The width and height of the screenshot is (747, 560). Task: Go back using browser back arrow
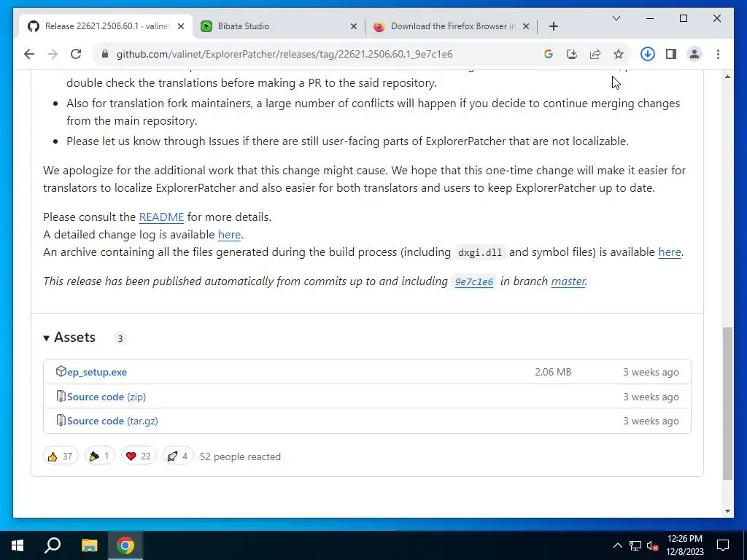[29, 54]
